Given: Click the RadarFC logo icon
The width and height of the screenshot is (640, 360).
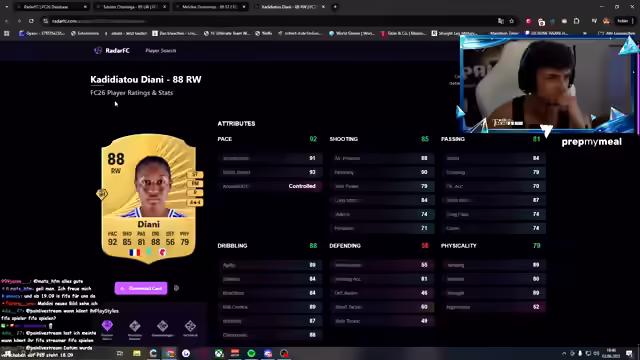Looking at the screenshot, I should tap(98, 50).
